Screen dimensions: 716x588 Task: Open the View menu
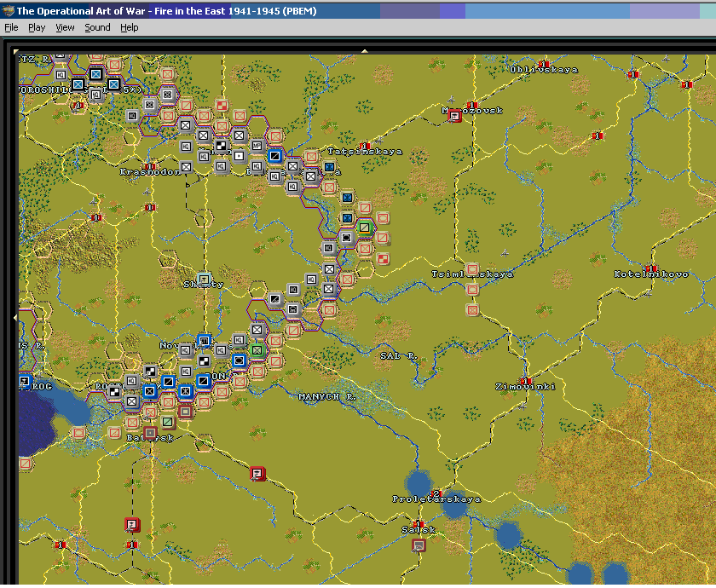pos(65,27)
